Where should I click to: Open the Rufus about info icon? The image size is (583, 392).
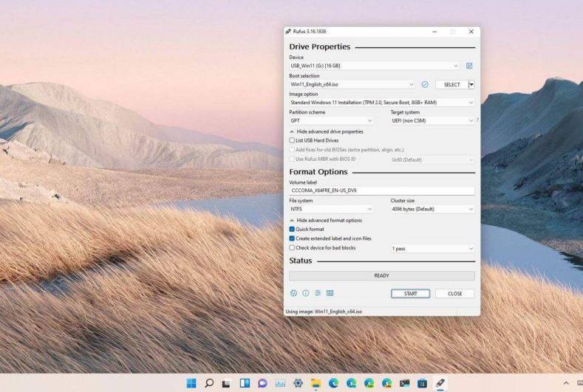306,293
